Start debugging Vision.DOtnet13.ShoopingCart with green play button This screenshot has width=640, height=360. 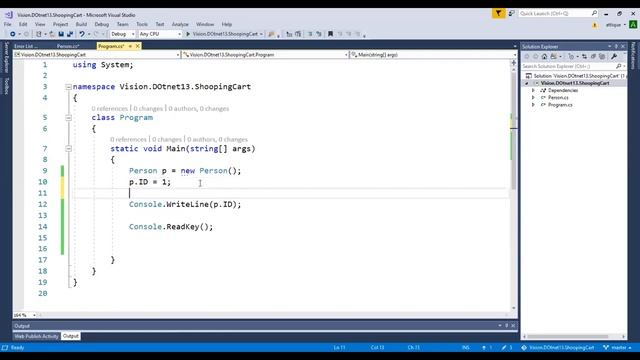click(188, 34)
